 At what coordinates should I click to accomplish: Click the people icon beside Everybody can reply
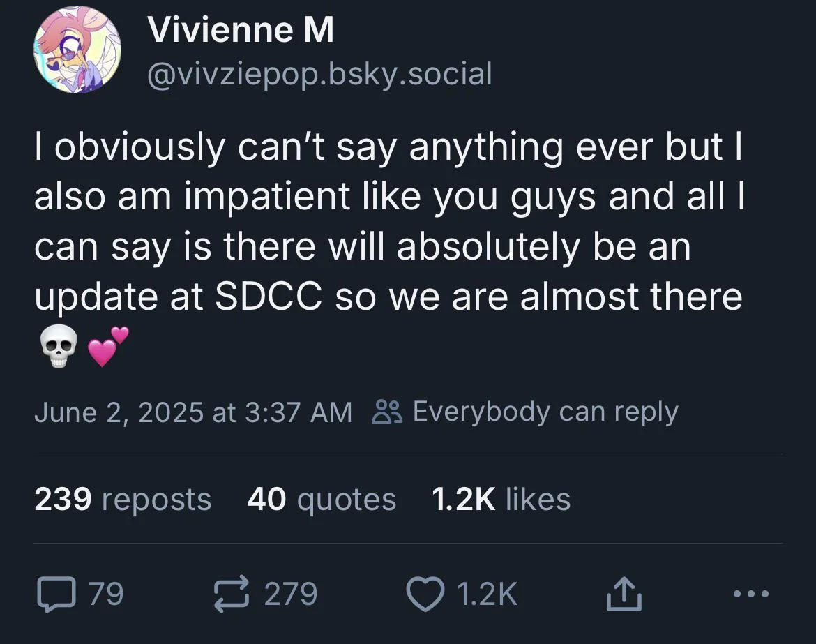coord(387,412)
